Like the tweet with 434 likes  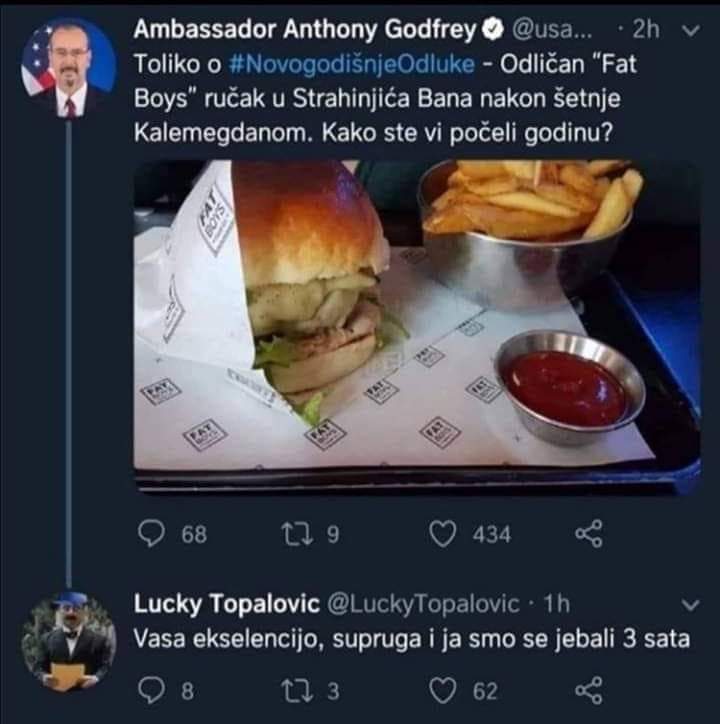443,534
